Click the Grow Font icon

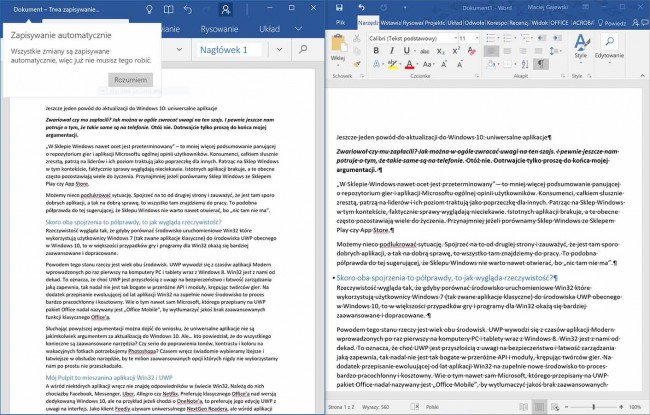click(444, 64)
